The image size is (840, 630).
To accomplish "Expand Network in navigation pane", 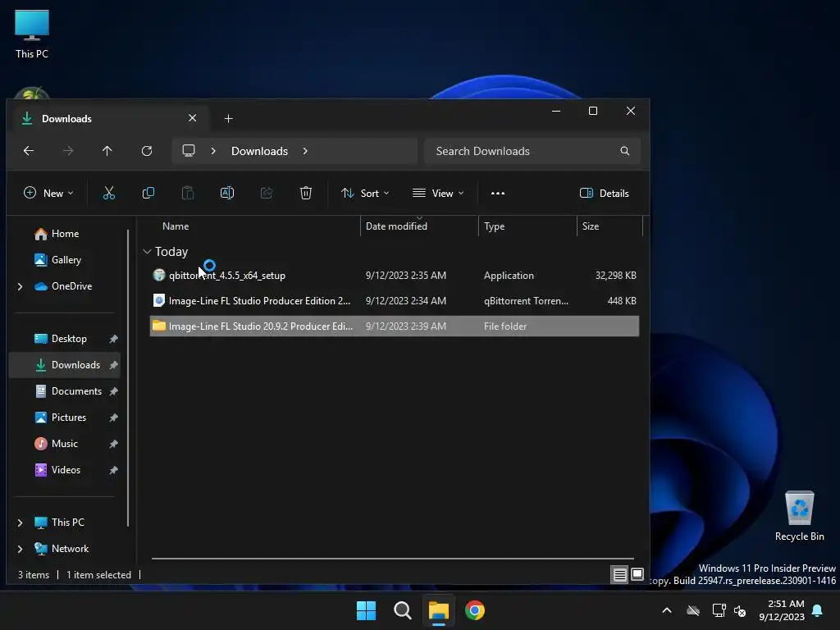I will pos(20,549).
